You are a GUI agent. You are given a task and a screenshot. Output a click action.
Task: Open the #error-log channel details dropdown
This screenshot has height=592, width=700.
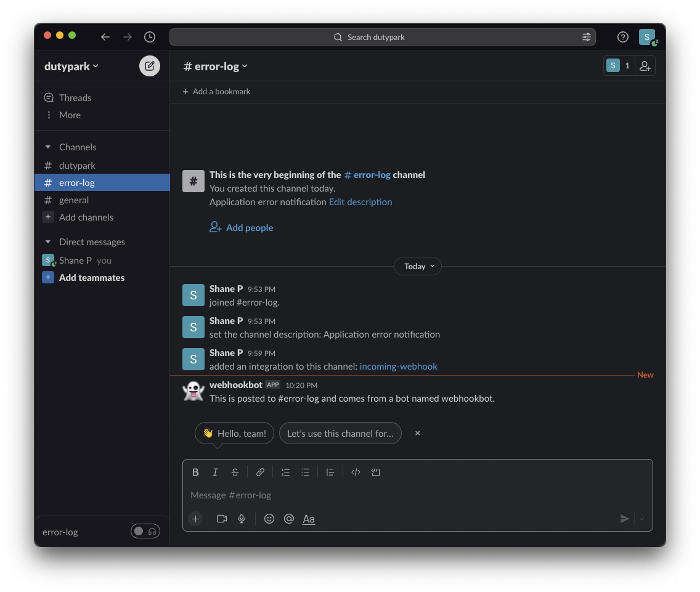click(215, 66)
